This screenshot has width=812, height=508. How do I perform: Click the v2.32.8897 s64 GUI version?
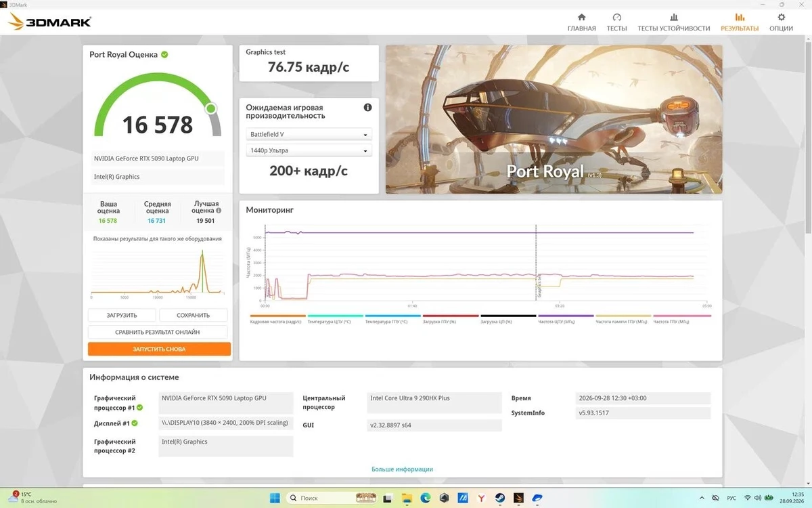434,425
